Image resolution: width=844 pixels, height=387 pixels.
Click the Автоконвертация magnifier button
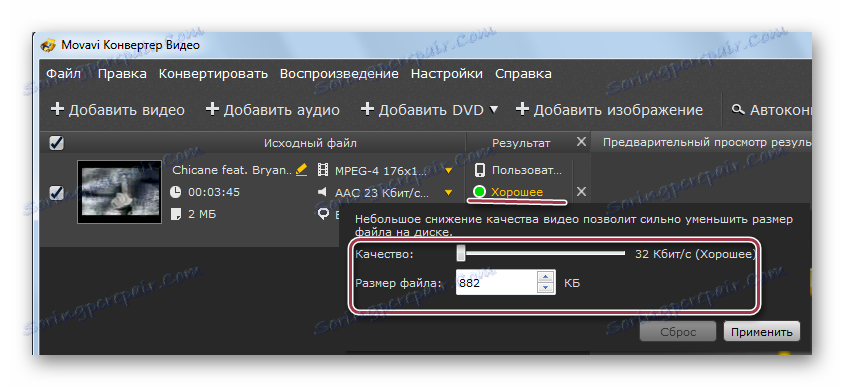point(771,110)
